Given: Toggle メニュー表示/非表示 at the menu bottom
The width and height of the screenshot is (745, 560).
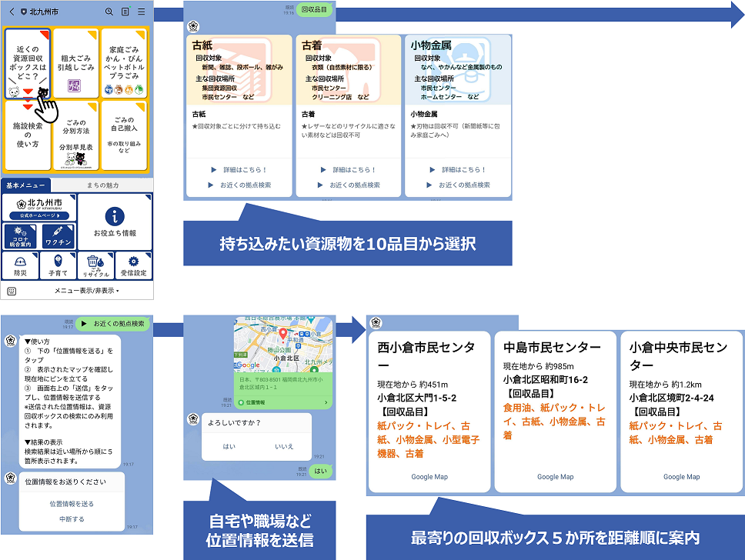Looking at the screenshot, I should 86,290.
